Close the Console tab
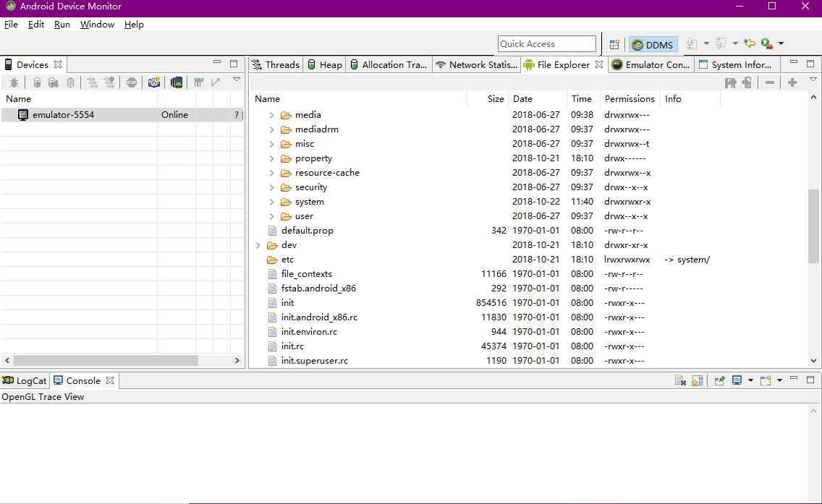 coord(109,380)
